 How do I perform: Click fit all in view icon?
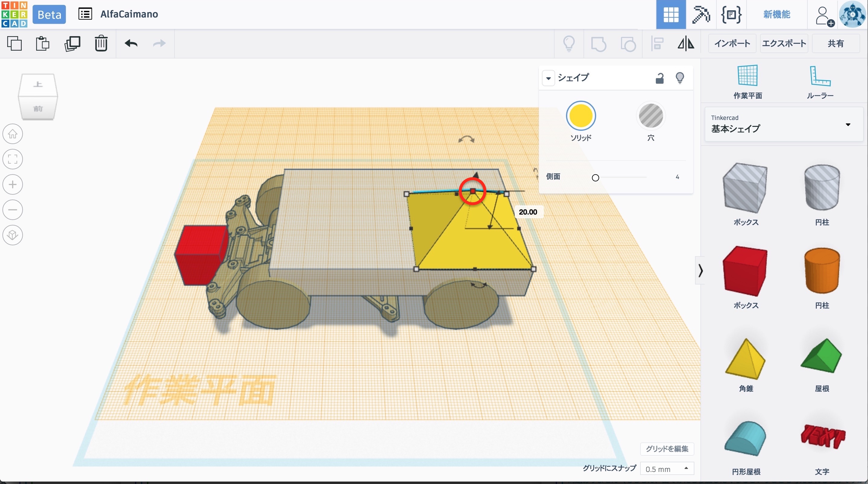tap(13, 159)
